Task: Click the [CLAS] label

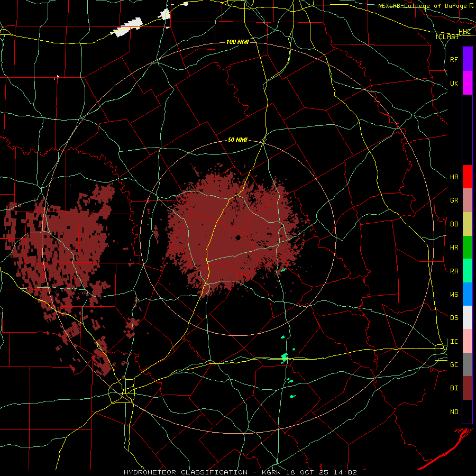Action: pyautogui.click(x=447, y=36)
